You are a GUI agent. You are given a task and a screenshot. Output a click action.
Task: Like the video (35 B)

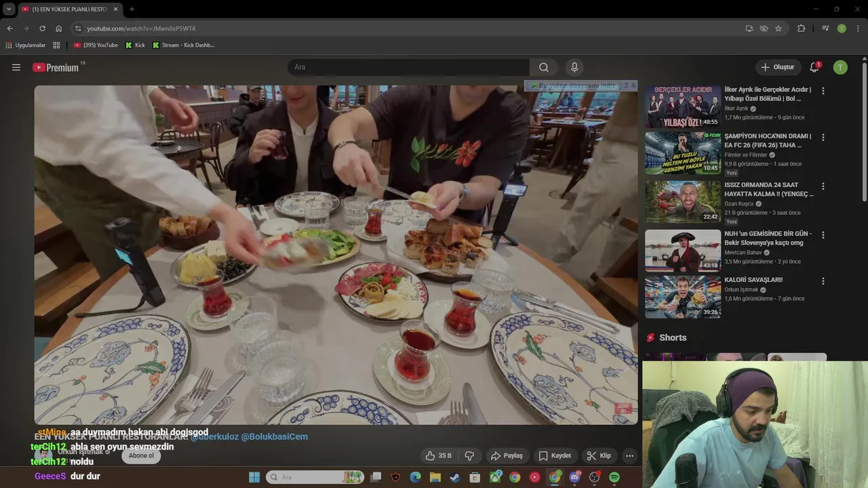click(438, 455)
